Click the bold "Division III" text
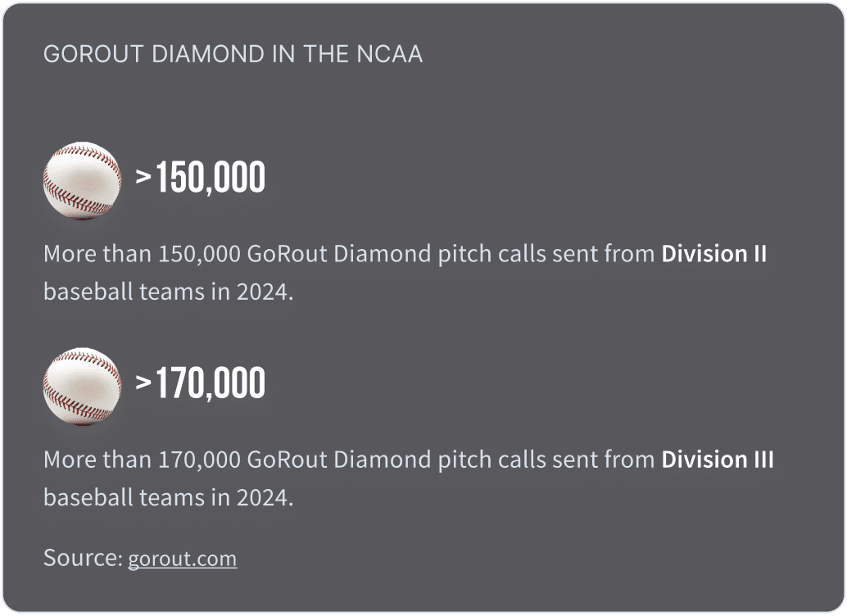Viewport: 847px width, 616px height. coord(717,460)
